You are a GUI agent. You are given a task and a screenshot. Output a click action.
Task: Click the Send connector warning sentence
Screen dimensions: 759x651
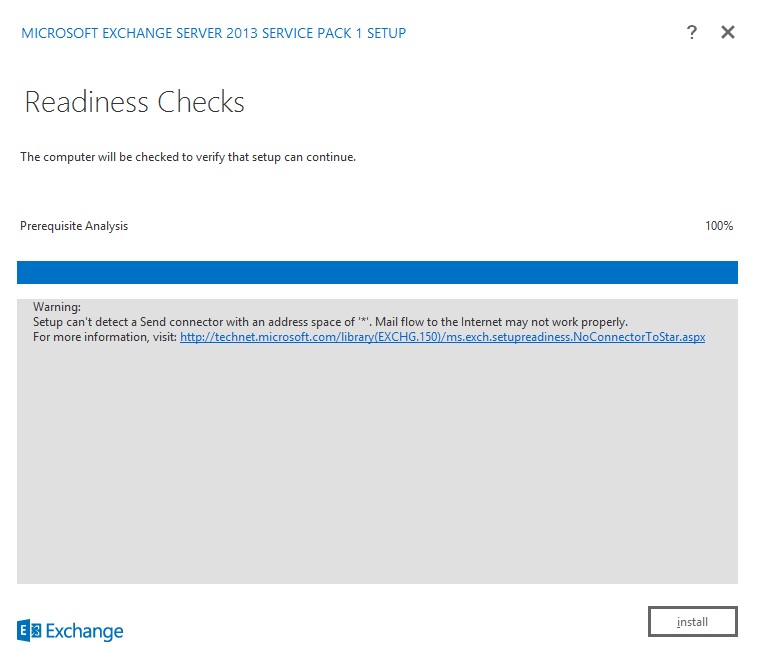[190, 322]
